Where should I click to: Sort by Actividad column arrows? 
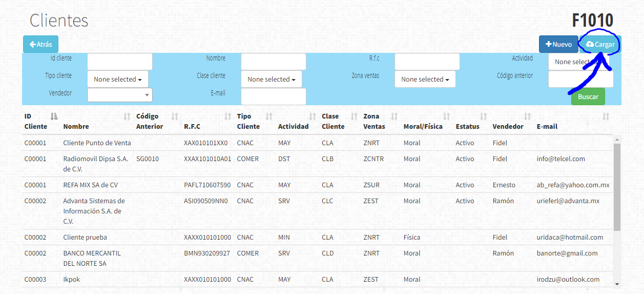(x=313, y=116)
